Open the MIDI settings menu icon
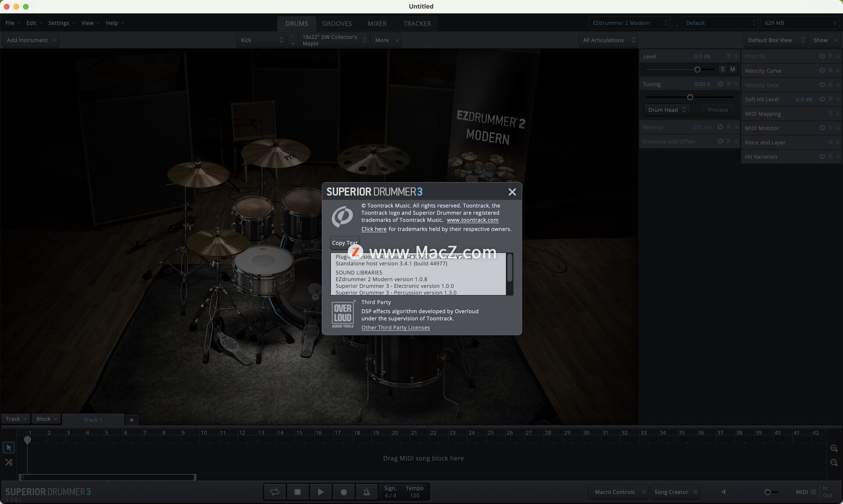This screenshot has height=504, width=843. [x=814, y=492]
